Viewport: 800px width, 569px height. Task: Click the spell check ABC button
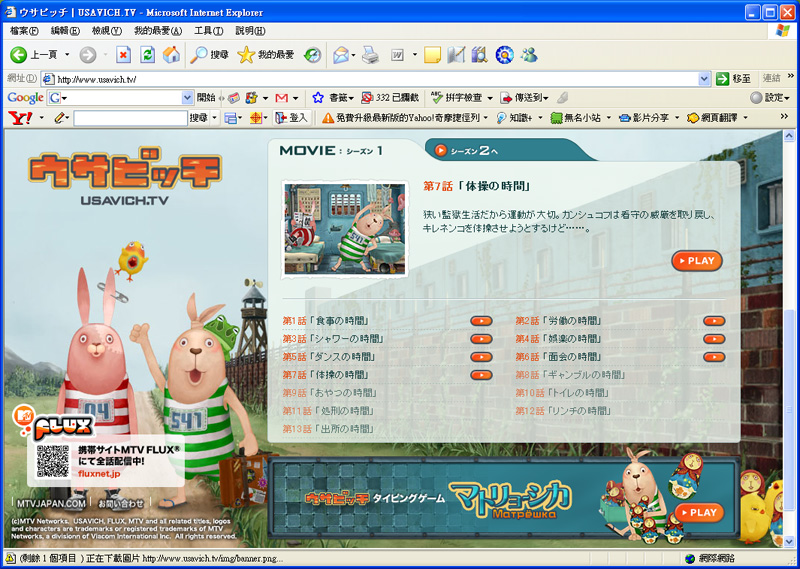[457, 97]
